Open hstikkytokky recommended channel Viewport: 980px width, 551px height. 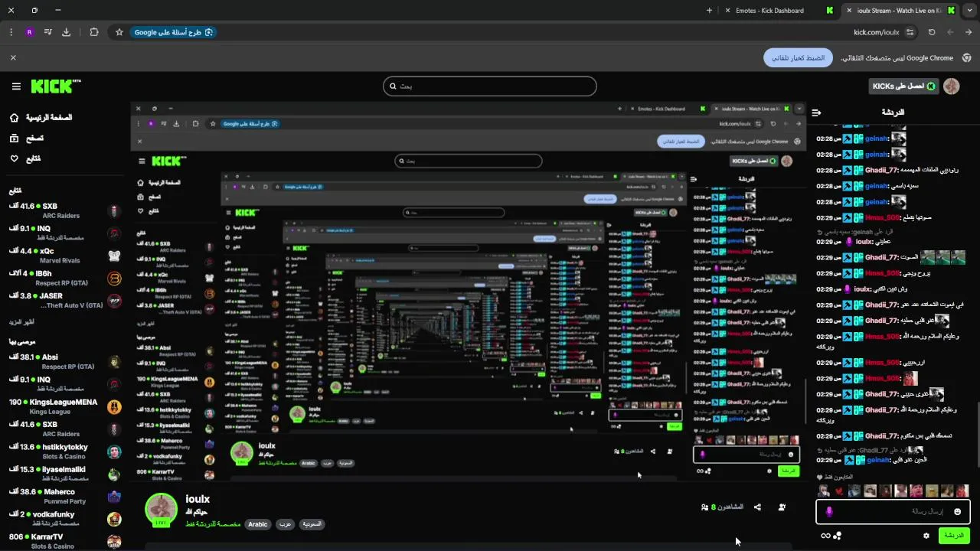65,452
